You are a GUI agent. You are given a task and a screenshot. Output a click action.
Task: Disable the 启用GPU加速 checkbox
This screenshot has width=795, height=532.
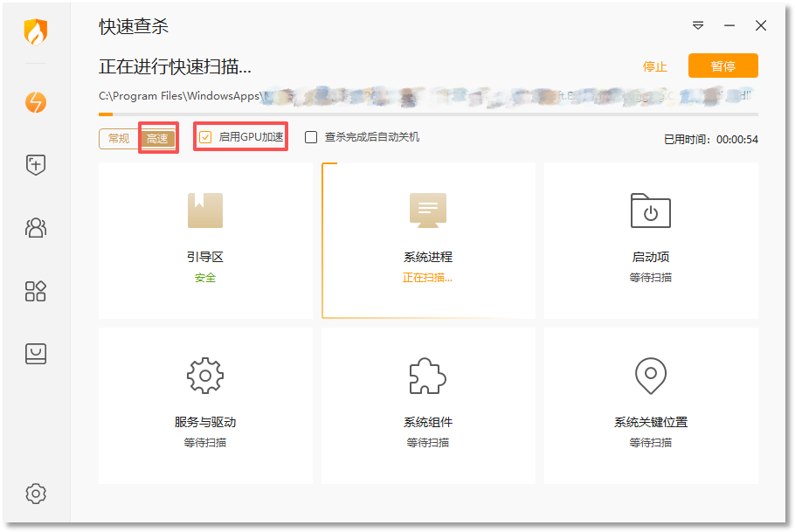coord(205,137)
